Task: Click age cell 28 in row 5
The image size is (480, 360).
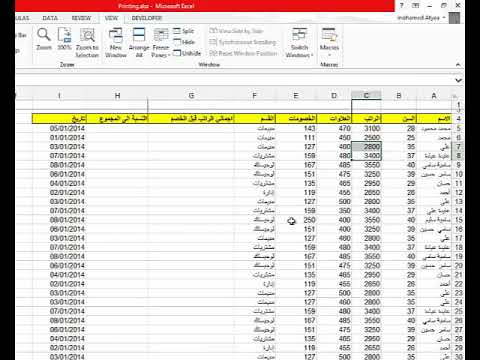Action: [399, 128]
